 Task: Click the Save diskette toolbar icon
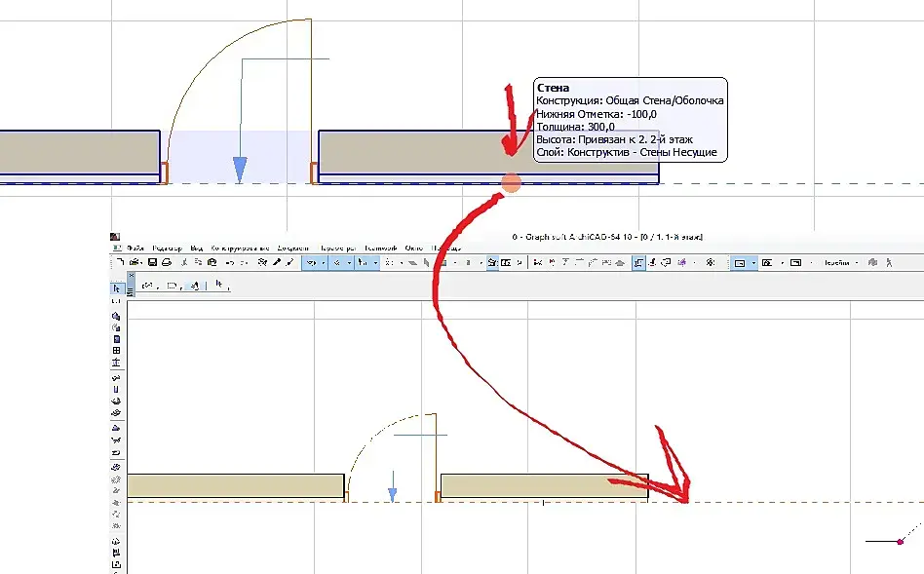point(153,262)
